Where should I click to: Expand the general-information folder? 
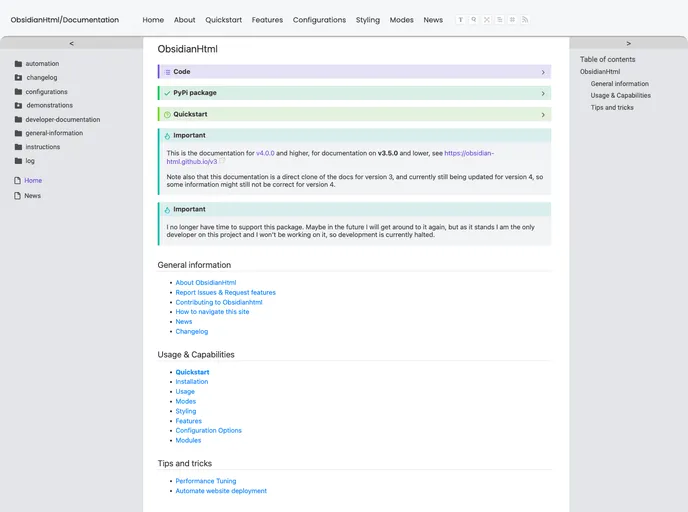pos(54,133)
